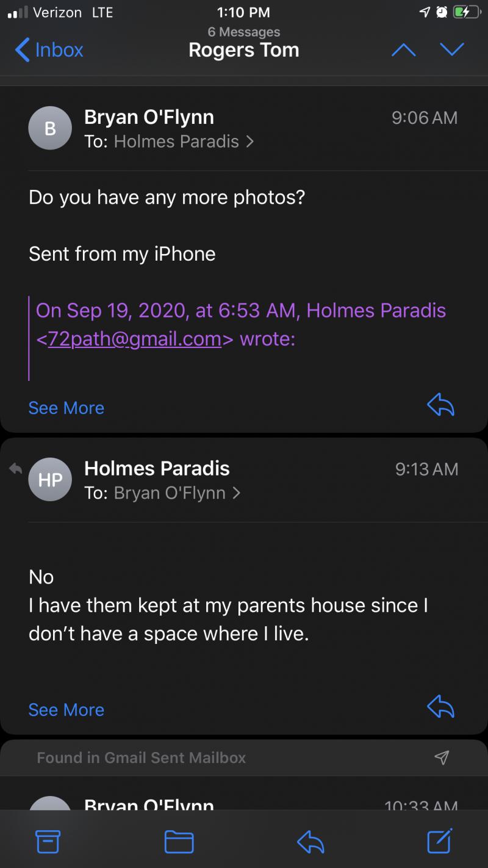488x868 pixels.
Task: Open the Move to folder icon
Action: [179, 842]
